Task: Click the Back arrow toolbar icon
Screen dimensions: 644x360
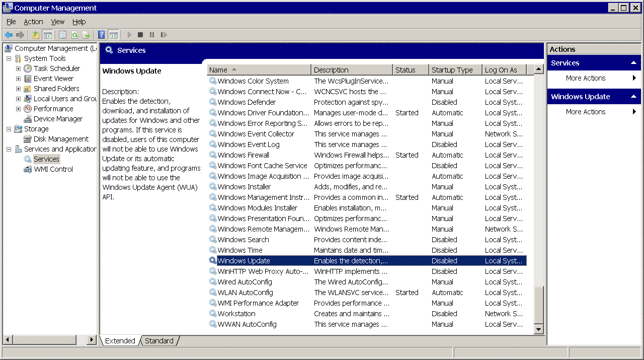Action: point(9,35)
